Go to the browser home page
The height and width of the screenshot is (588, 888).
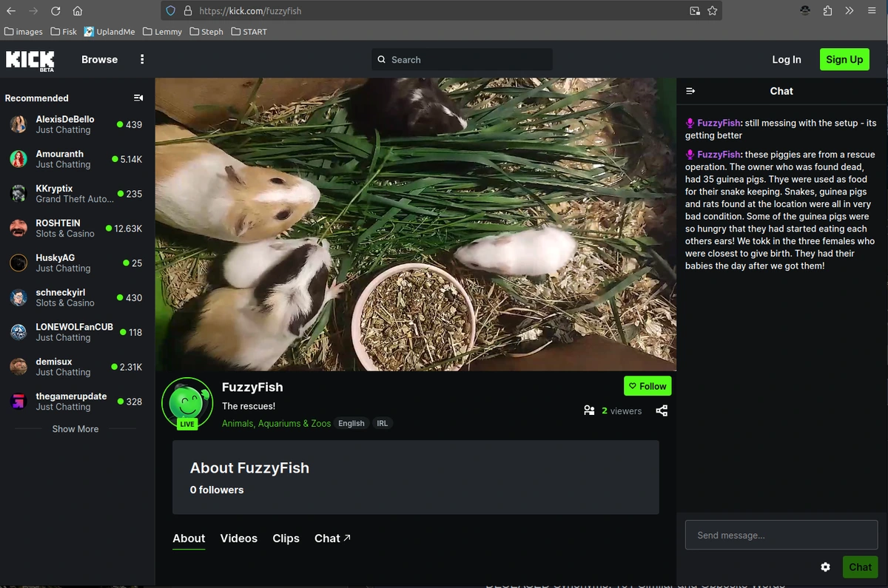pos(78,11)
